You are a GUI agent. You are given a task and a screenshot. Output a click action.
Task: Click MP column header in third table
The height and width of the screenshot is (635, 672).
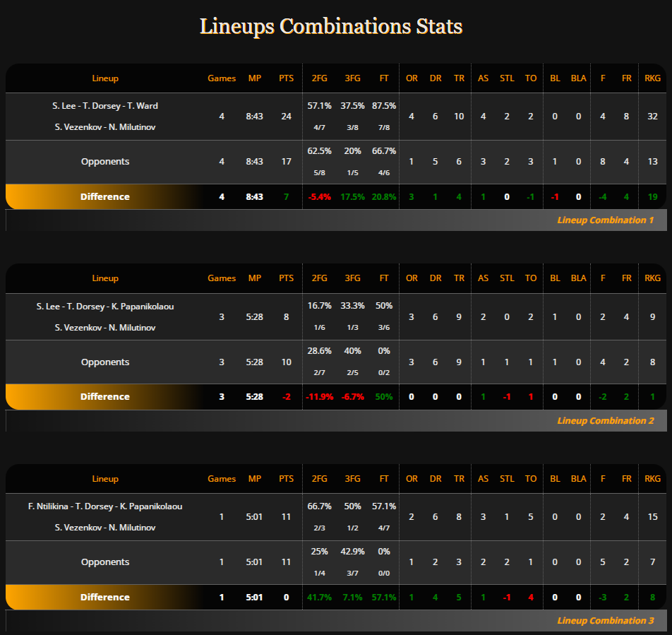click(x=254, y=479)
